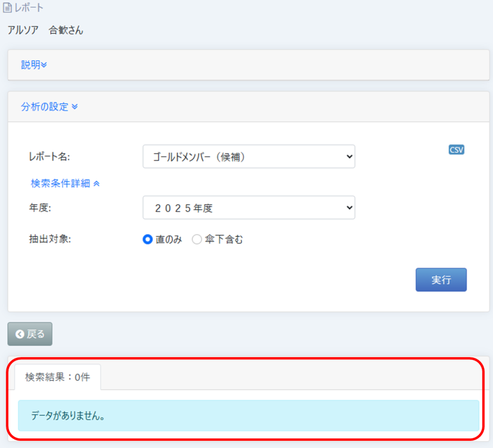
Task: Expand the 説明 section header
Action: 31,65
